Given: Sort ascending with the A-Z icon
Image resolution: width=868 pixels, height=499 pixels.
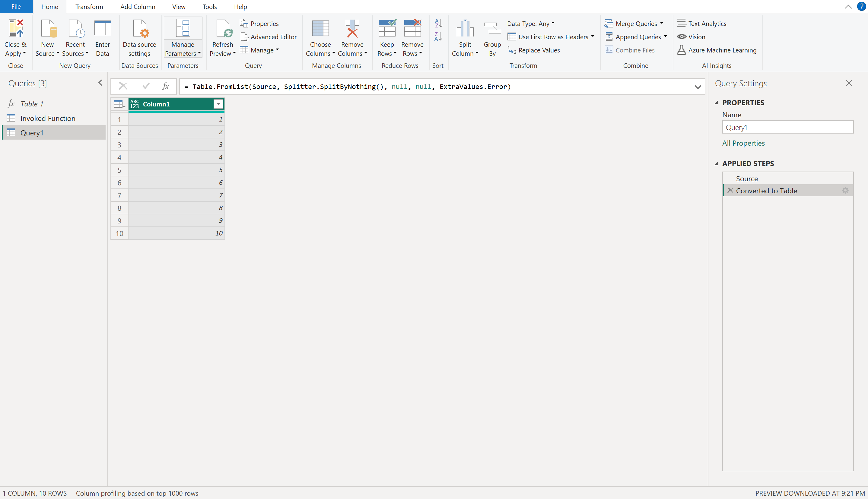Looking at the screenshot, I should pos(438,23).
